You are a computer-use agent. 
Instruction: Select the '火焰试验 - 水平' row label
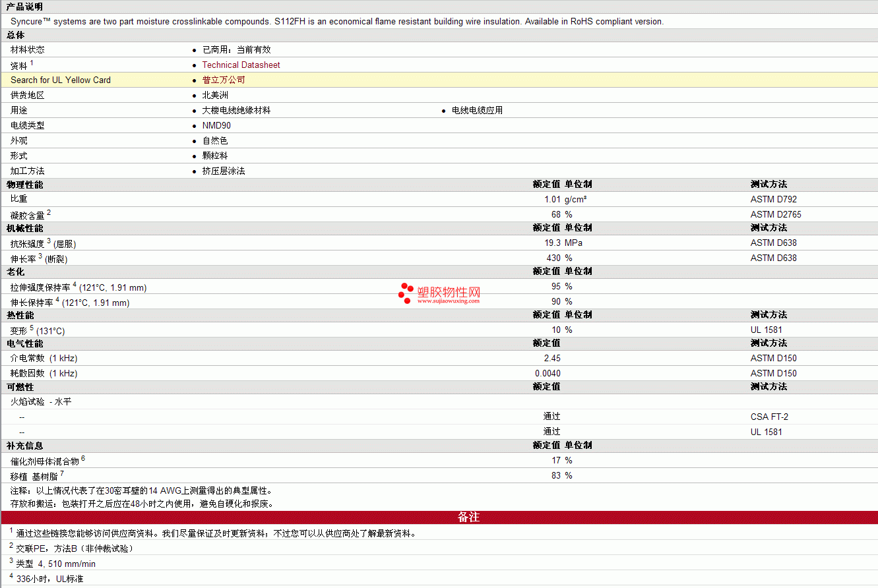click(41, 401)
